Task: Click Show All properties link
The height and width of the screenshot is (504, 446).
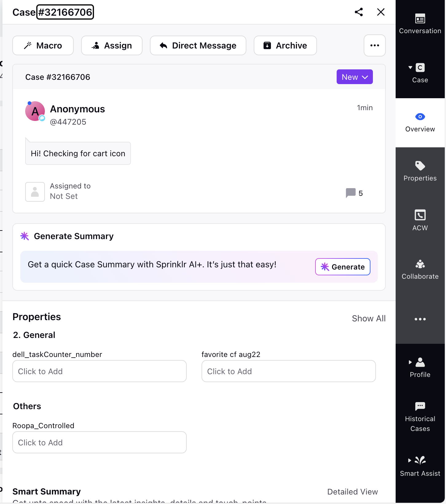Action: 369,319
